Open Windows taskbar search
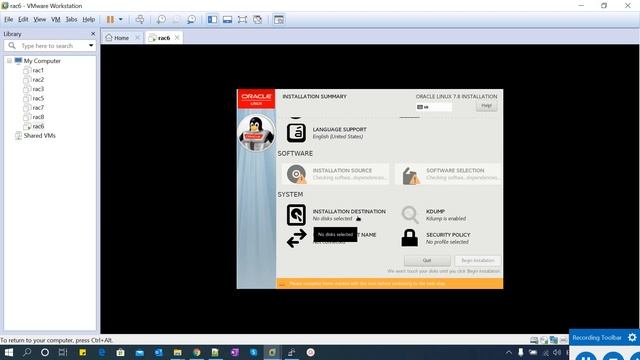The height and width of the screenshot is (360, 640). pos(27,352)
